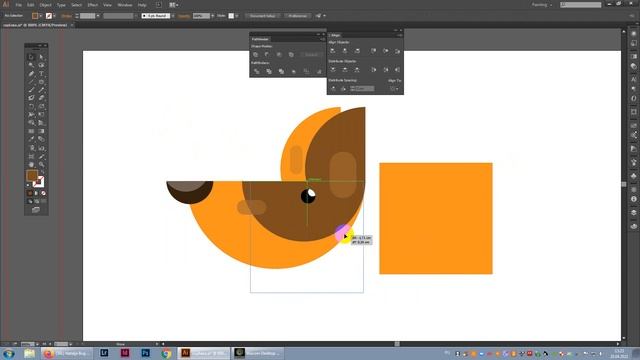
Task: Select the Type tool
Action: pyautogui.click(x=41, y=74)
